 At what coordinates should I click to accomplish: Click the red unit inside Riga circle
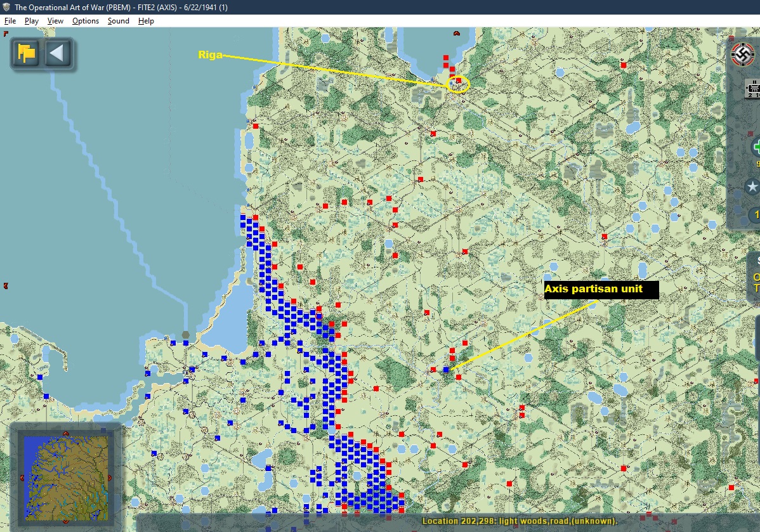[x=458, y=81]
